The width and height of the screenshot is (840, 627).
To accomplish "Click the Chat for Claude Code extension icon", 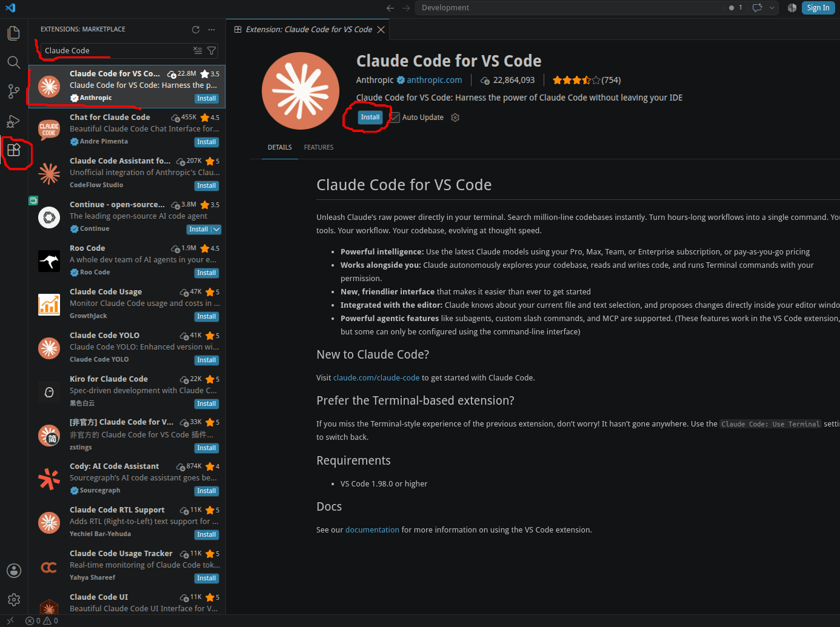I will tap(49, 129).
